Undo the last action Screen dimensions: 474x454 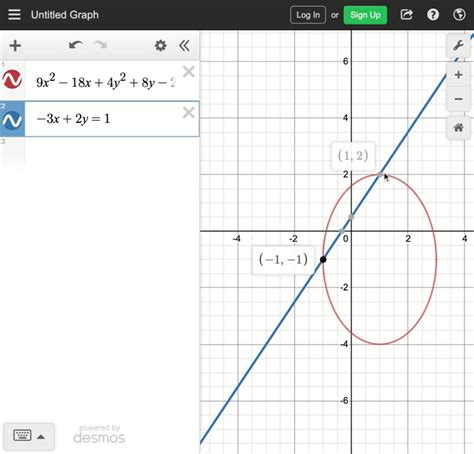click(76, 45)
